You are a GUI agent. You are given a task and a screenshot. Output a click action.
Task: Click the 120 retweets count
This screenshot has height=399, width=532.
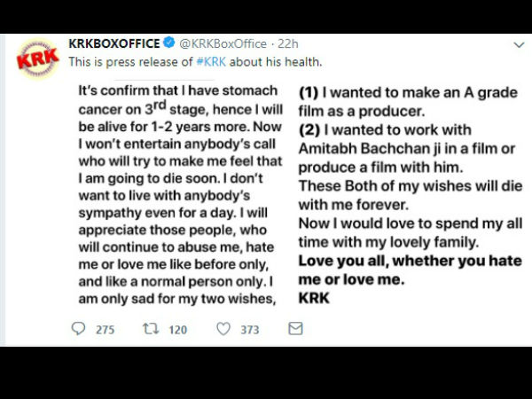click(x=177, y=330)
